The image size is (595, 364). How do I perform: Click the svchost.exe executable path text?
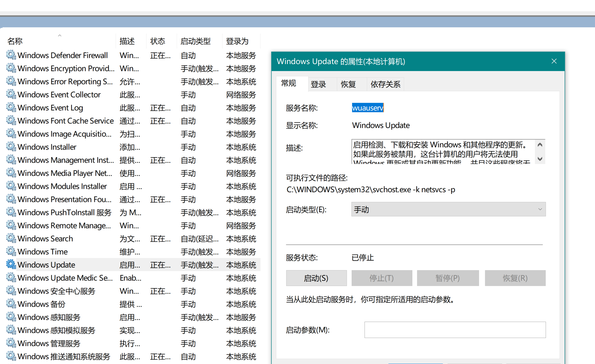click(x=371, y=190)
